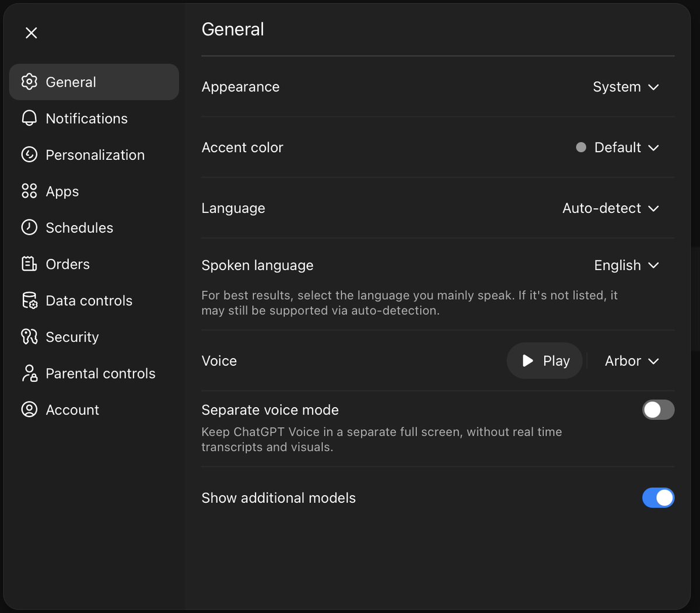Click the Apps grid icon
This screenshot has width=700, height=613.
point(29,191)
